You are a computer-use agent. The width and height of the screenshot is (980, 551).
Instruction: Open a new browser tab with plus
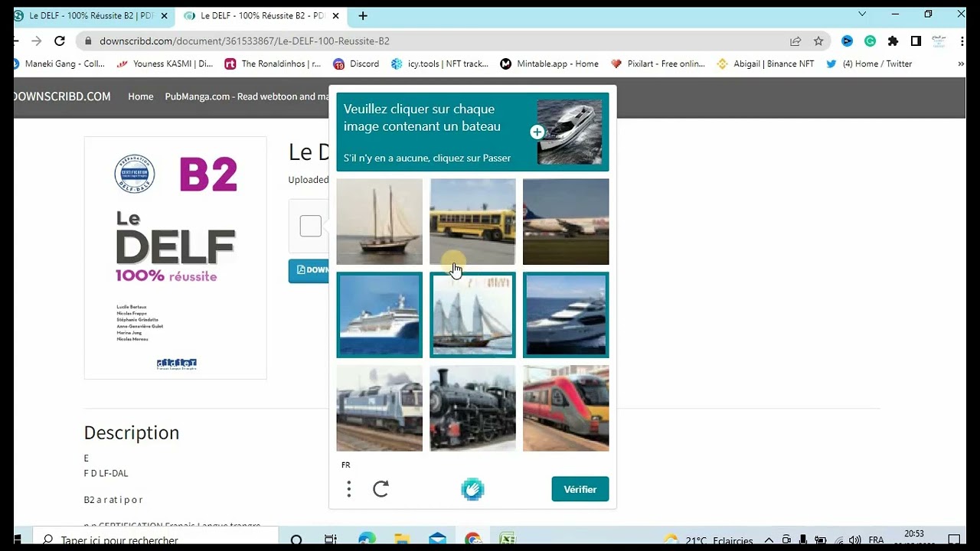(x=363, y=15)
